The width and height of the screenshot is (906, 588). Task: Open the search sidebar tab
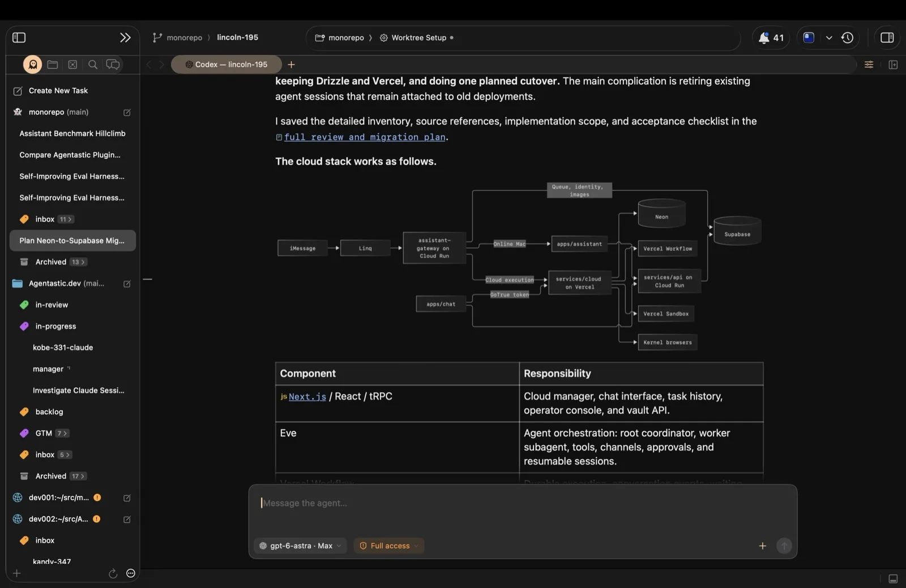coord(93,65)
